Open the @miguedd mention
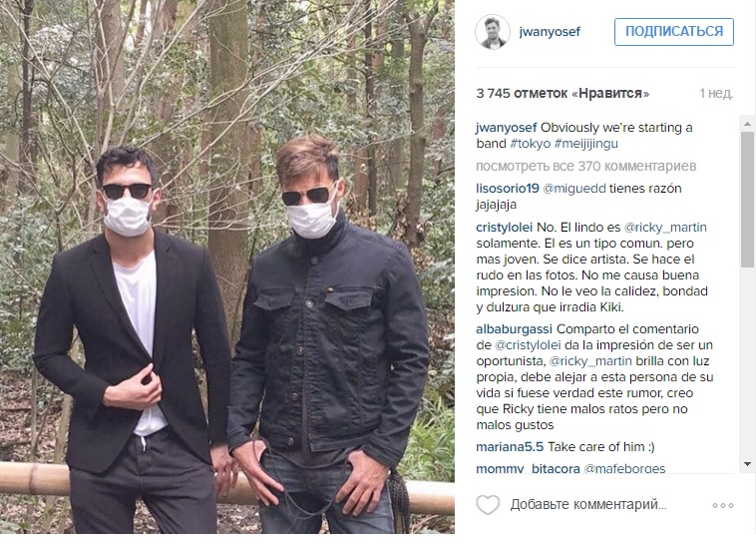 574,189
